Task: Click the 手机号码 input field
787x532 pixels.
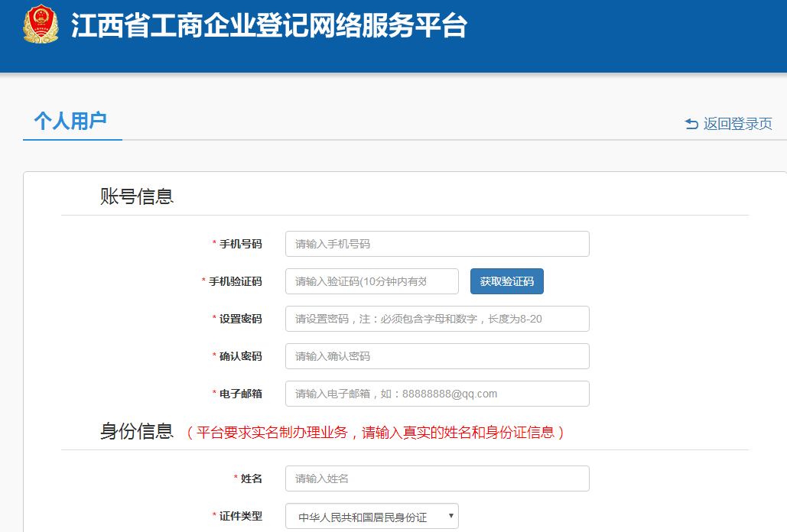Action: (x=437, y=244)
